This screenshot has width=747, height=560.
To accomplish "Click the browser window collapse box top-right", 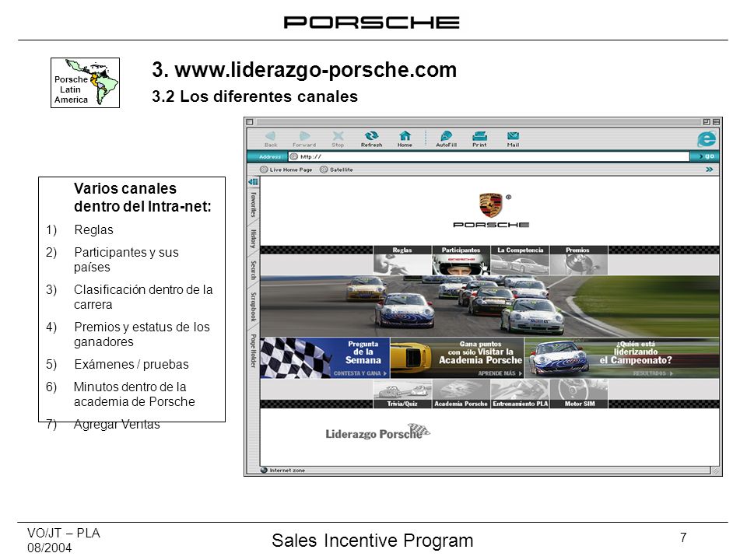I will point(716,122).
